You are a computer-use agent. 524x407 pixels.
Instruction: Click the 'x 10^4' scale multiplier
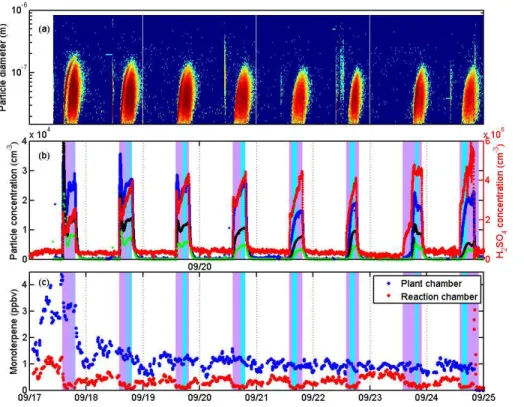[x=41, y=134]
